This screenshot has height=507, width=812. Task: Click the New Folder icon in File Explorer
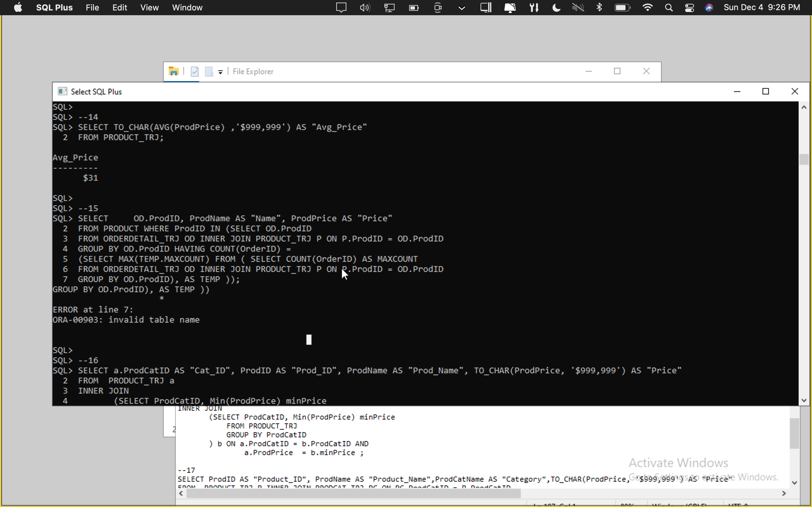tap(209, 71)
